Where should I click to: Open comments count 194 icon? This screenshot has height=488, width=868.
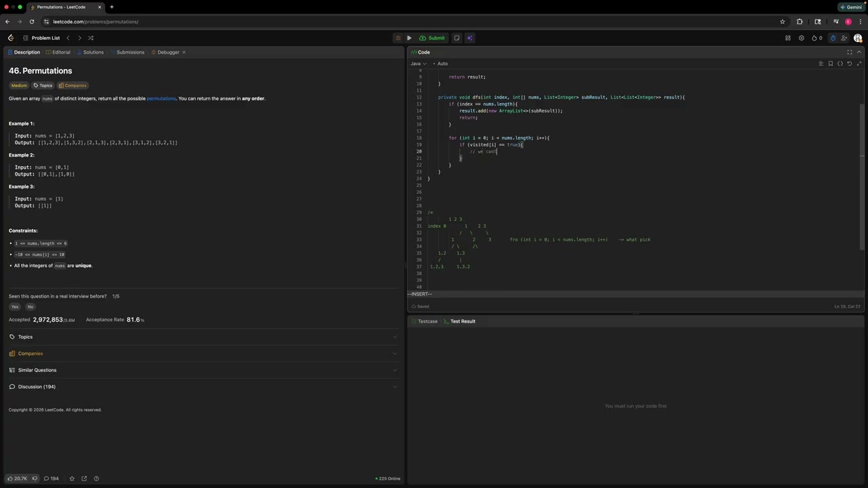[x=52, y=479]
